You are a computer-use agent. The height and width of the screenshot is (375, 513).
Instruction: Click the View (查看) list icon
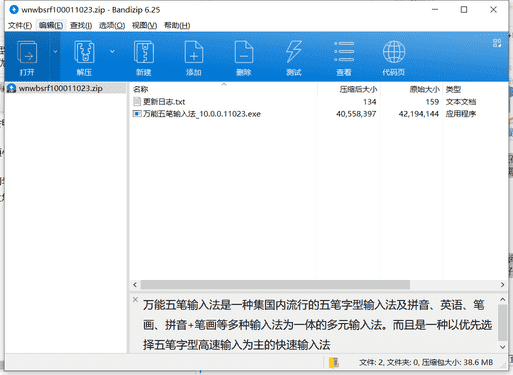pos(344,52)
